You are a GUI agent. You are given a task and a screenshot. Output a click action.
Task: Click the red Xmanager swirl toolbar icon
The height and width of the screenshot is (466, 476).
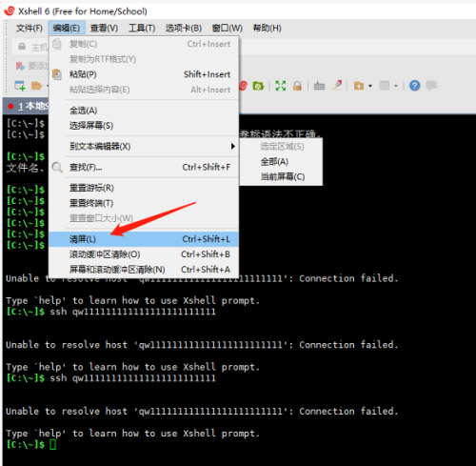pyautogui.click(x=244, y=86)
